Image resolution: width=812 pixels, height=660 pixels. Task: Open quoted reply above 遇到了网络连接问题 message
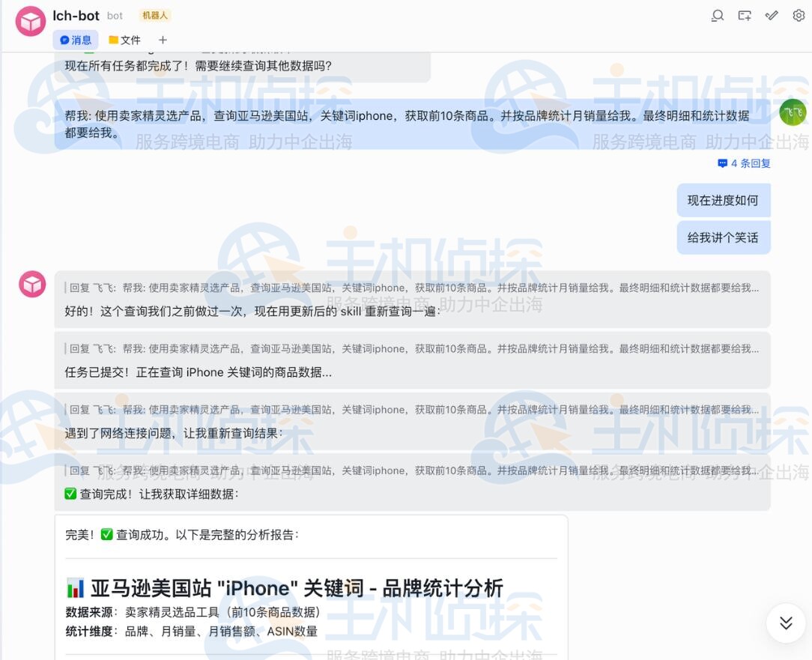(413, 410)
